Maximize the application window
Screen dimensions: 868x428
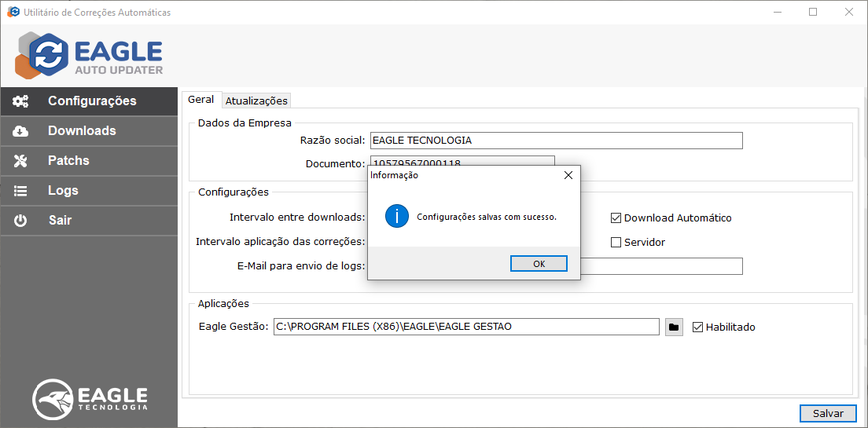[813, 12]
